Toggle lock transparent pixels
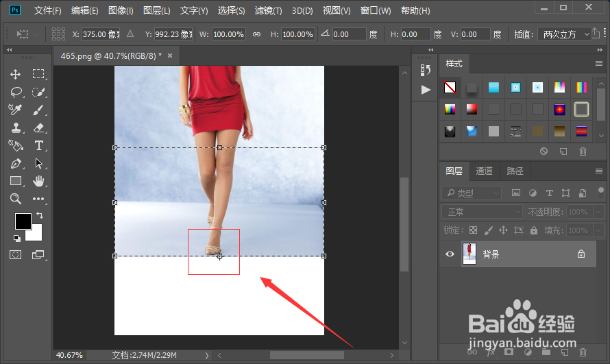This screenshot has height=364, width=610. click(473, 230)
